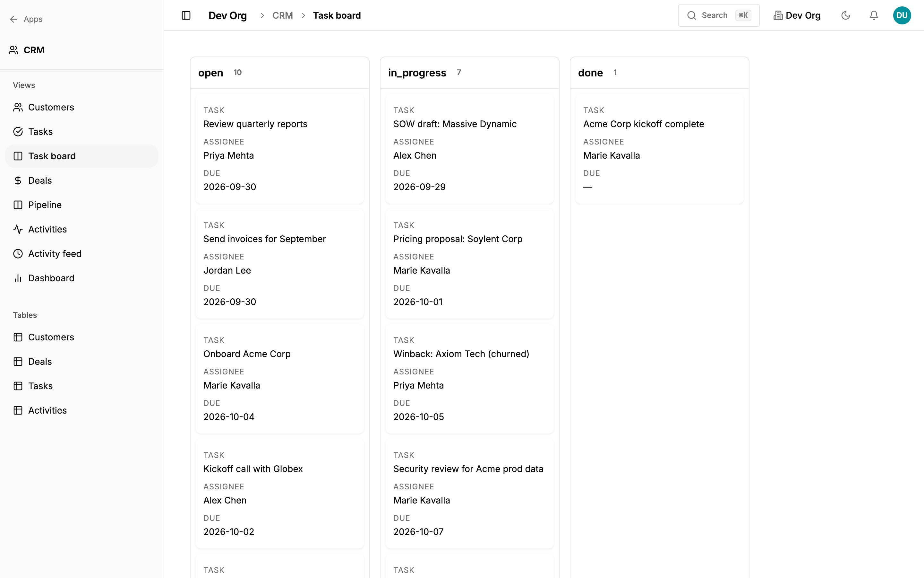This screenshot has width=924, height=578.
Task: Open the Activities view
Action: coord(82,229)
